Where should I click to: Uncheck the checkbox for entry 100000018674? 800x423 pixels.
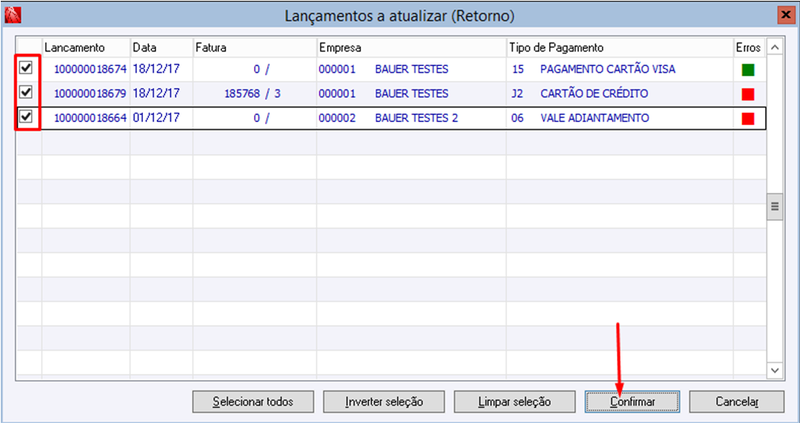[26, 68]
